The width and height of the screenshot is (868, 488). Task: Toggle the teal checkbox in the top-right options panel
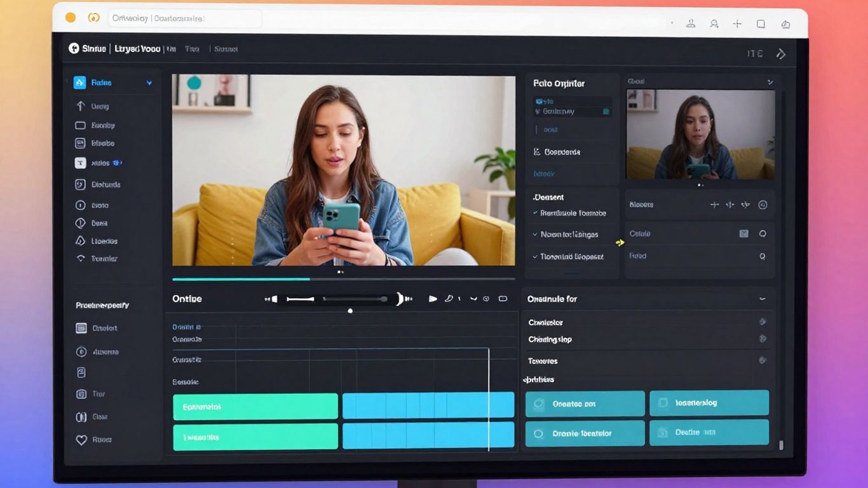pos(606,111)
